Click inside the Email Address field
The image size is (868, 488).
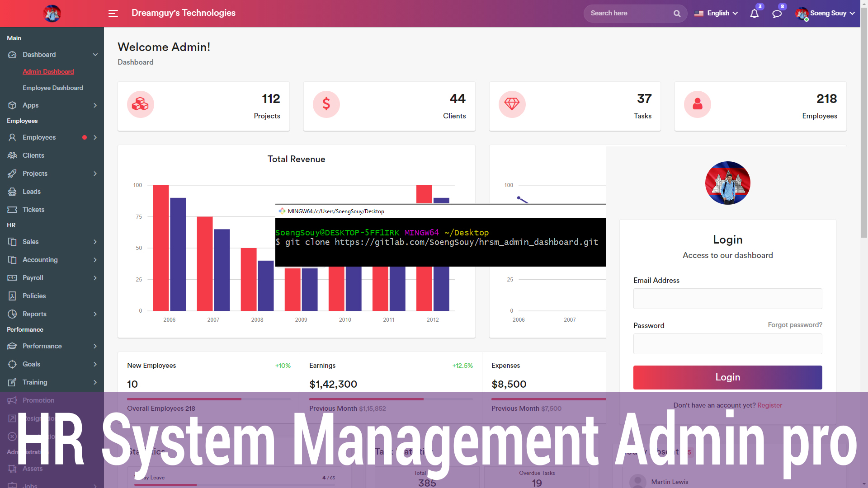(727, 299)
